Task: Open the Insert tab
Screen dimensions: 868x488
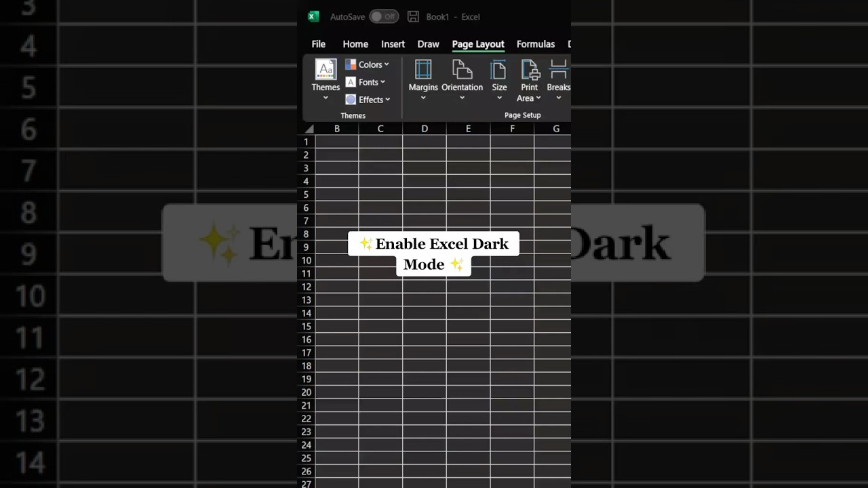Action: 393,44
